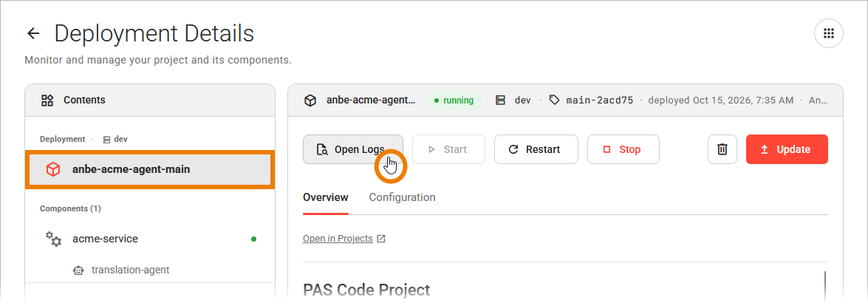Open in Projects link
This screenshot has width=868, height=303.
coord(338,239)
